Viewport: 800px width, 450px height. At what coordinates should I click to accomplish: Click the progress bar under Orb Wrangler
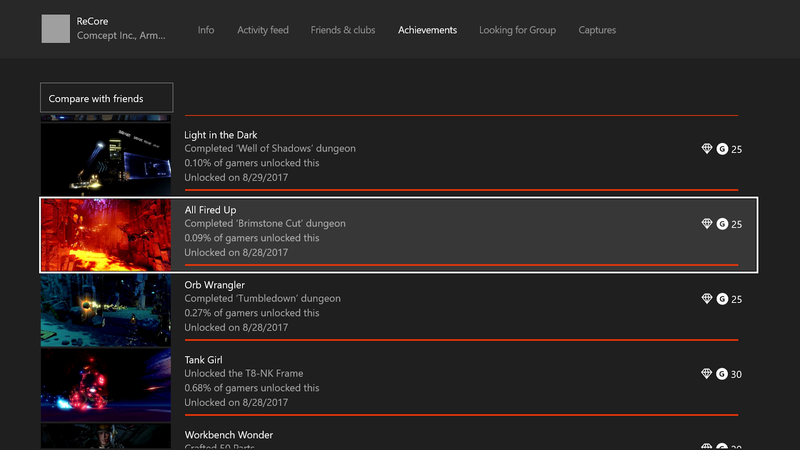click(461, 340)
